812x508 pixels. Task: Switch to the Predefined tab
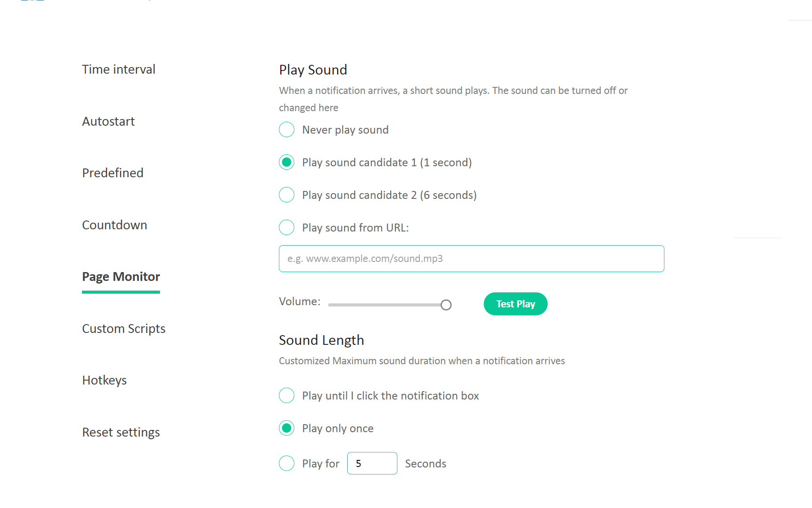(x=113, y=173)
